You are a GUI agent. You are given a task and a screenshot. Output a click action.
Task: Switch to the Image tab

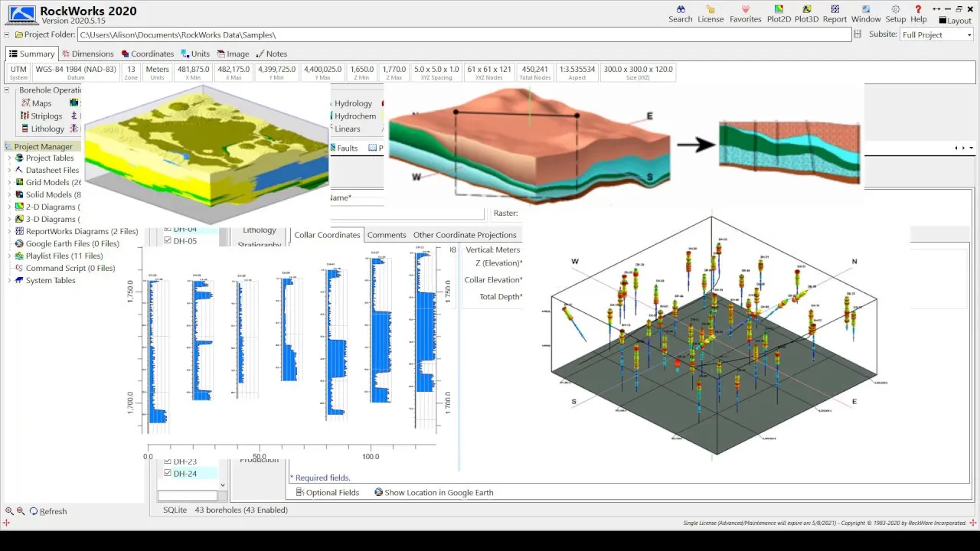233,54
